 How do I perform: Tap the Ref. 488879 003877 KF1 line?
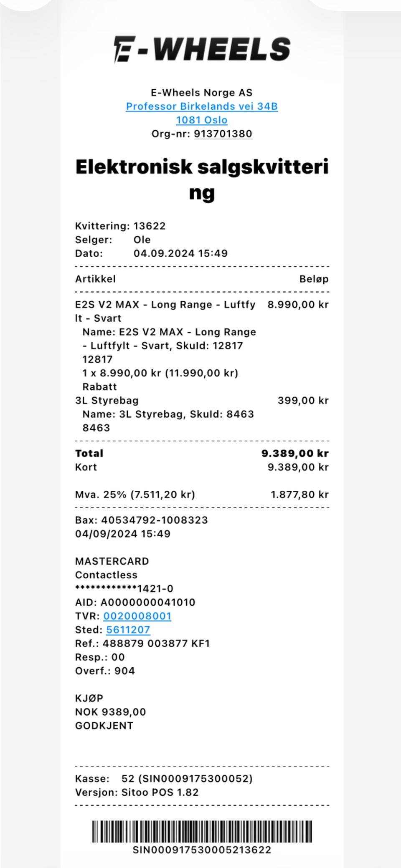tap(142, 643)
